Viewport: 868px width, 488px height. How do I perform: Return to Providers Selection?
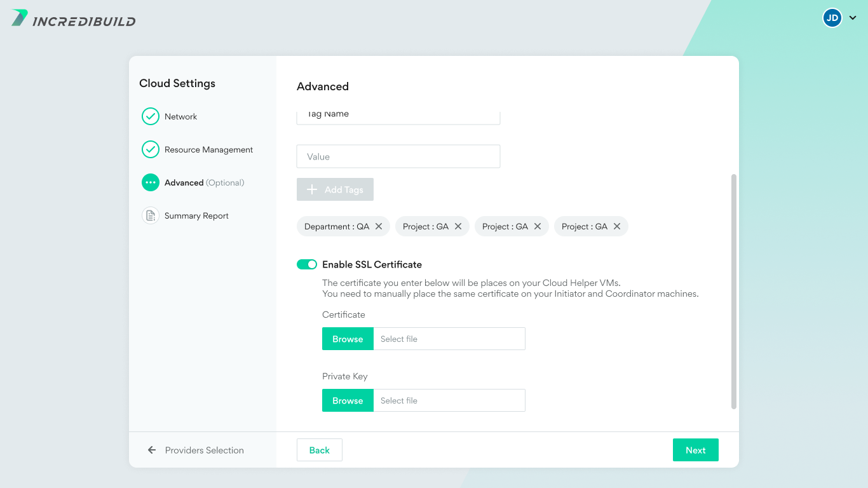[204, 450]
